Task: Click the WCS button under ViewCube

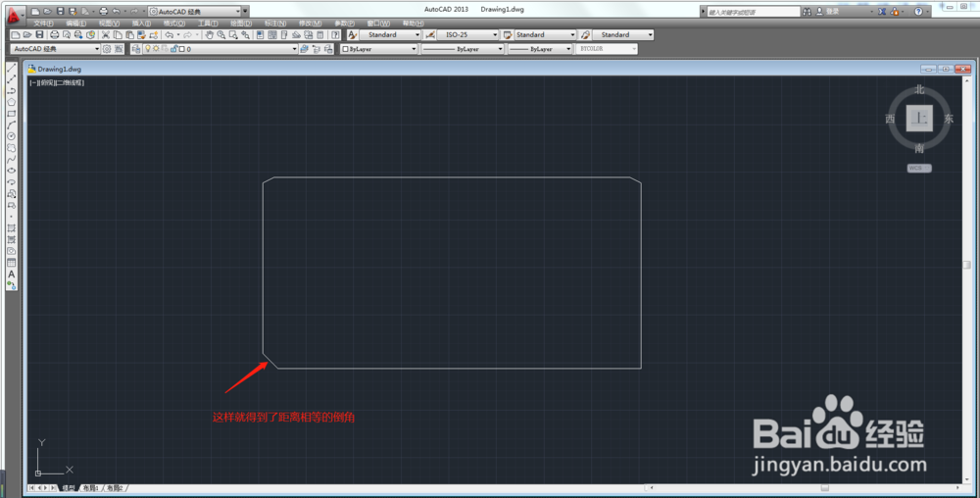Action: coord(919,168)
